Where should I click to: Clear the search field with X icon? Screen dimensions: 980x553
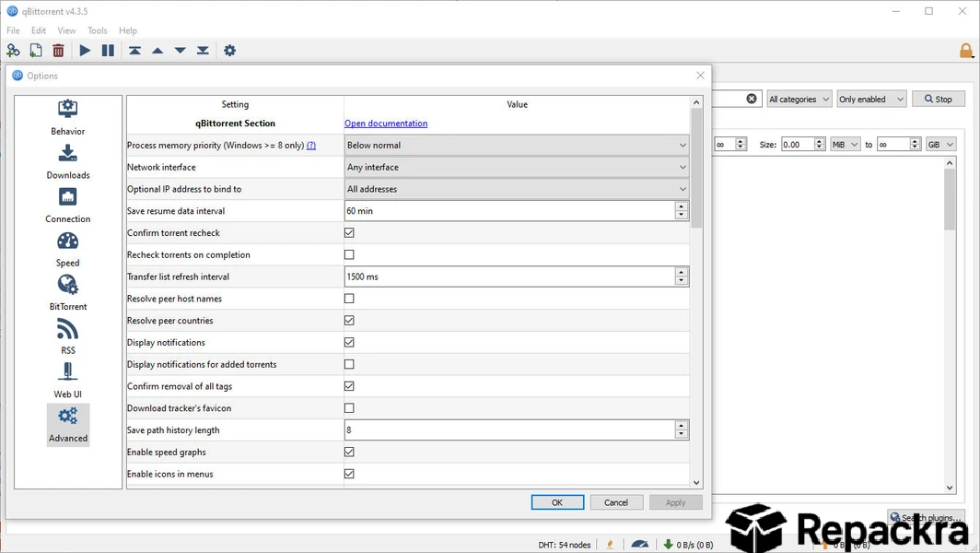tap(752, 99)
